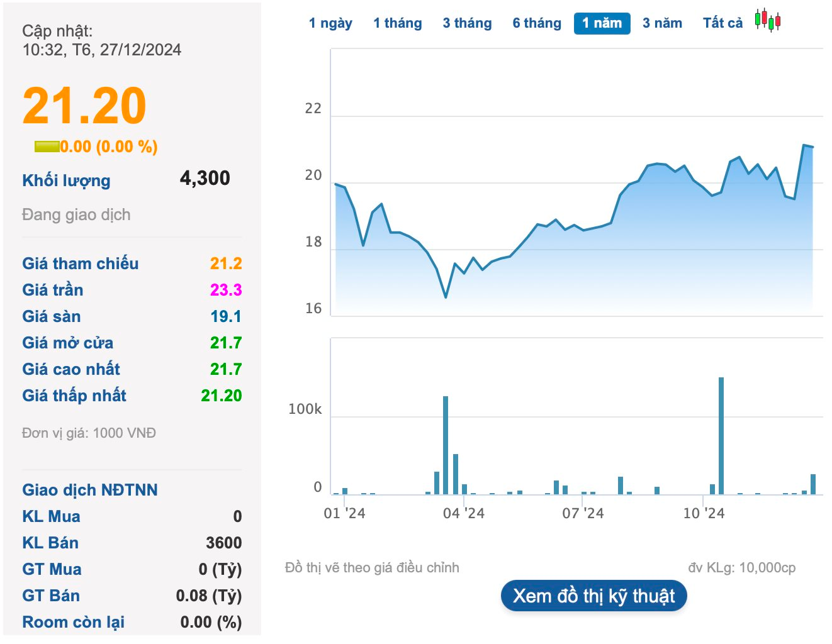Click the Đồ thị vẽ theo giá điều chỉnh note
The height and width of the screenshot is (644, 832).
(372, 567)
